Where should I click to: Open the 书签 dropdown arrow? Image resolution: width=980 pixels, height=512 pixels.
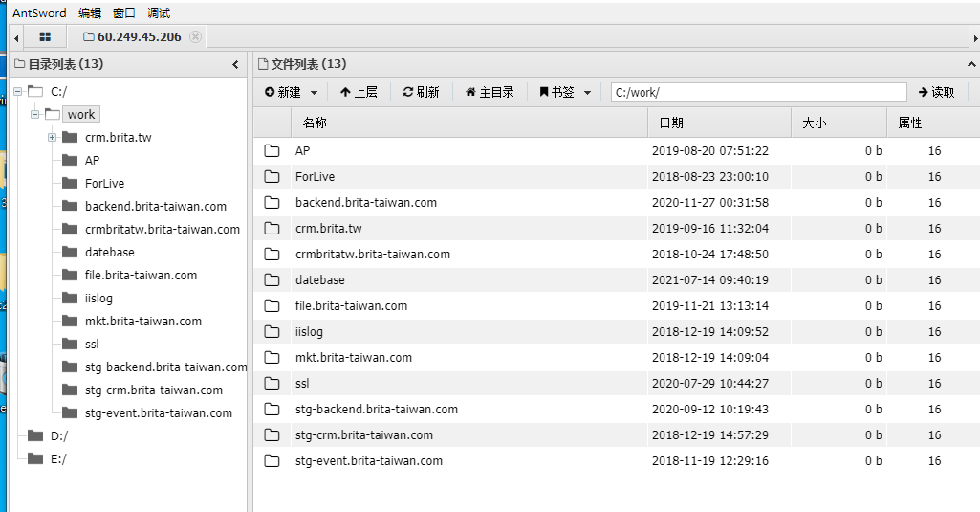coord(587,93)
